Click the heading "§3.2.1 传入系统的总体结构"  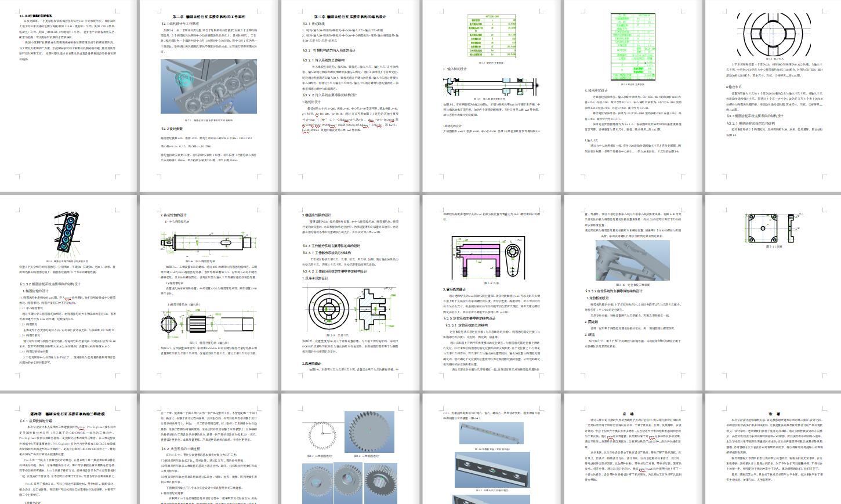pyautogui.click(x=323, y=60)
